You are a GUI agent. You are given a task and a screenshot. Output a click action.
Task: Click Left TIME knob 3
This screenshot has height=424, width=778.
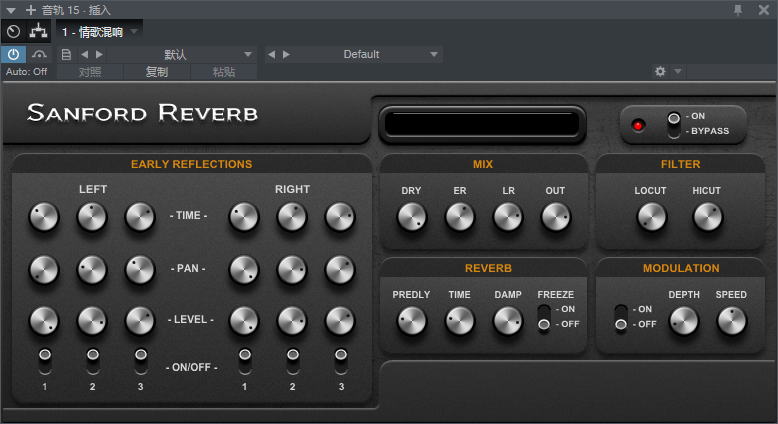(140, 217)
